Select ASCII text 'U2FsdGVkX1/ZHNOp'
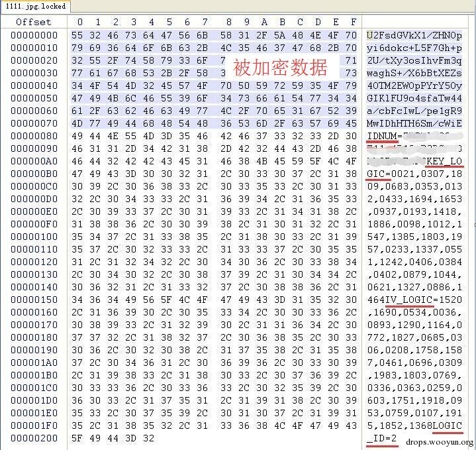476x450 pixels. click(414, 35)
